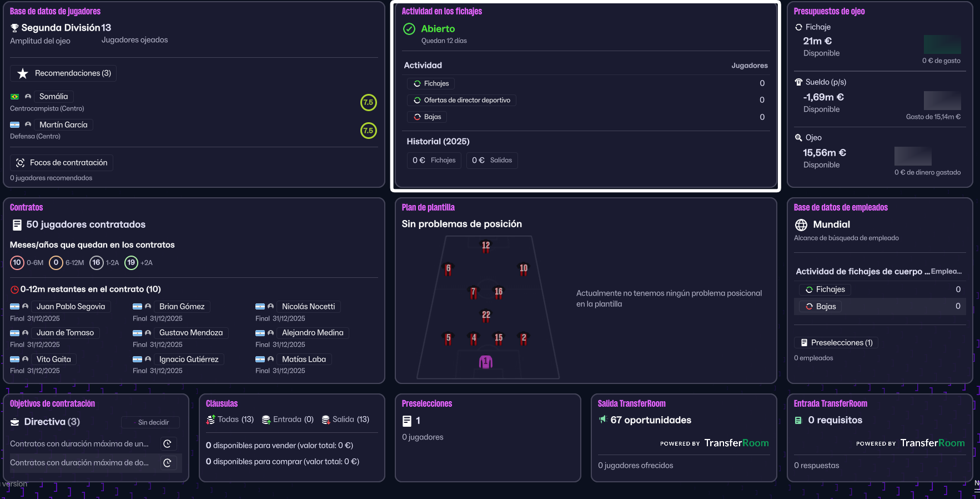Select the Todas (13) clauses tab
Viewport: 980px width, 499px height.
pos(230,420)
